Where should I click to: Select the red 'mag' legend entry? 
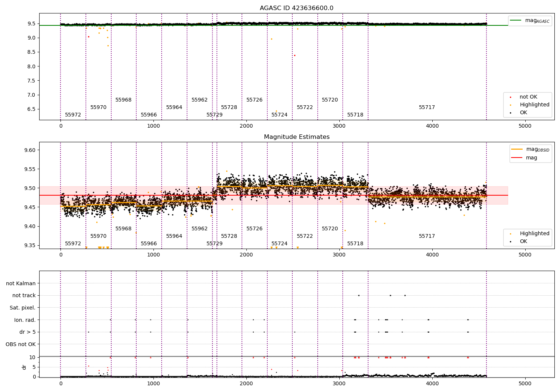pos(524,158)
